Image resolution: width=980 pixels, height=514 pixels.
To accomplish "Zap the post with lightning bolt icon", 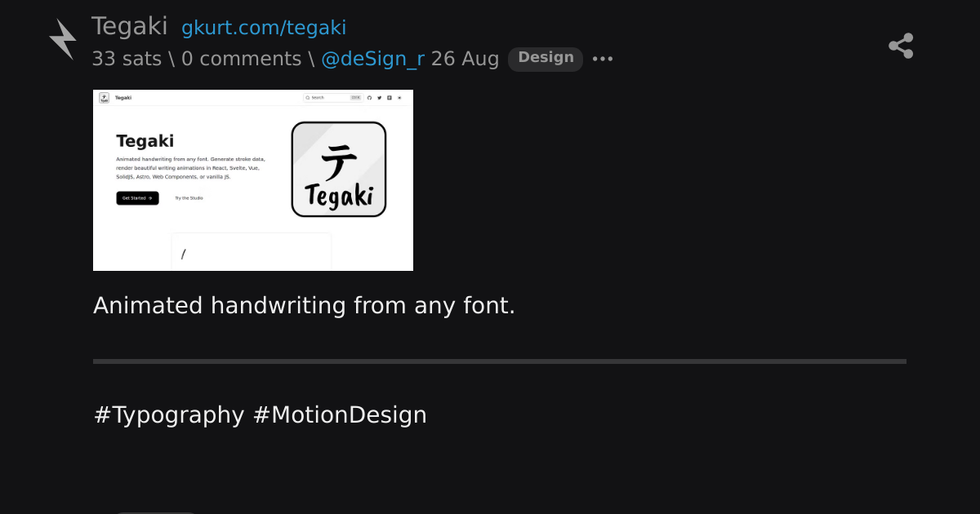I will point(62,39).
